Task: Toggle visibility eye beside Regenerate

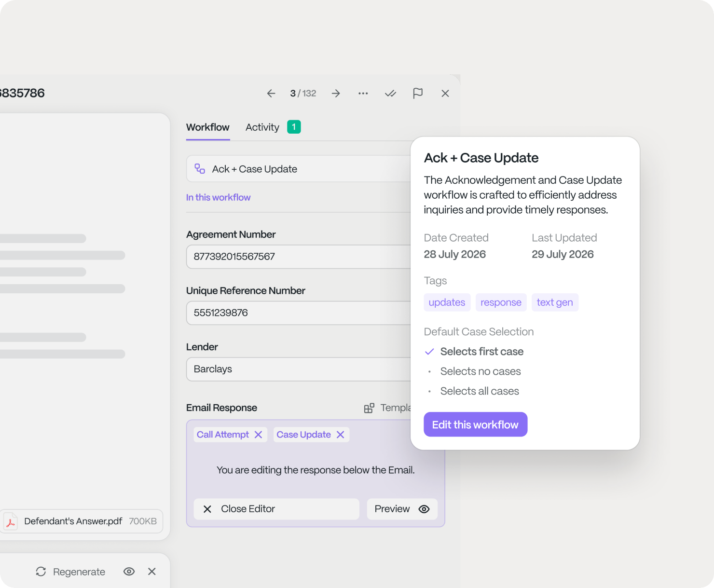Action: coord(129,572)
